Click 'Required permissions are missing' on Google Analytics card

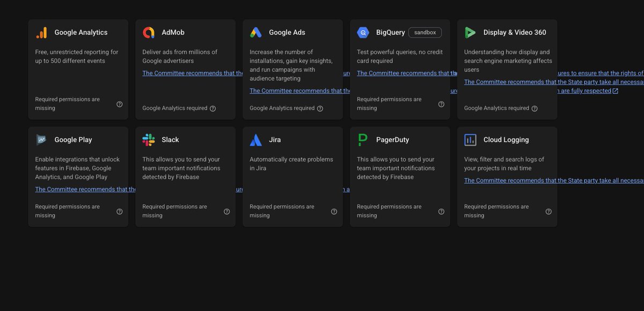pos(67,104)
